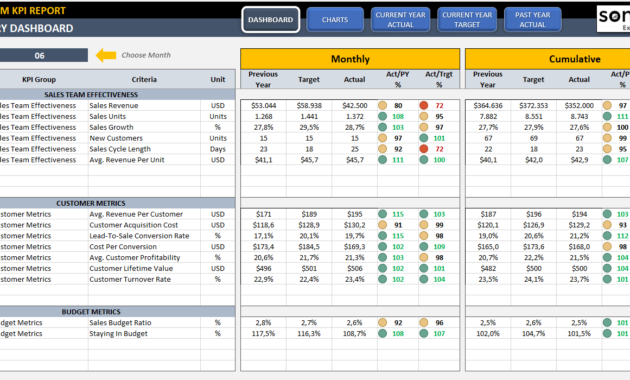Screen dimensions: 630x380
Task: Select the BUDGET METRICS group header
Action: pos(117,312)
